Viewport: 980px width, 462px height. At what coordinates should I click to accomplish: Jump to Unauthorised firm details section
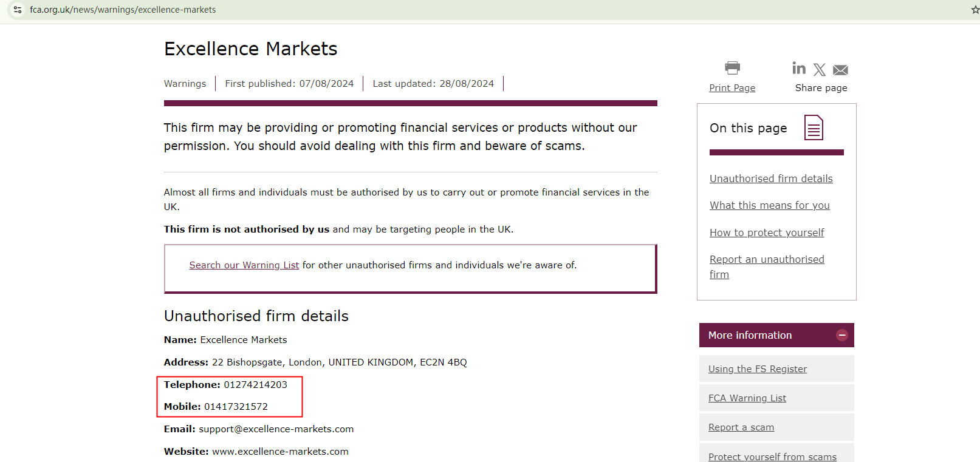point(771,178)
